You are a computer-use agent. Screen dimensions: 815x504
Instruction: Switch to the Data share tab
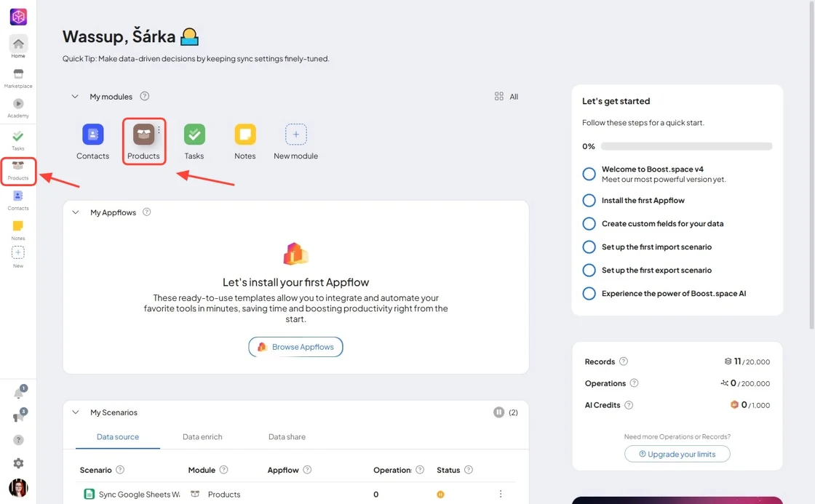click(287, 436)
